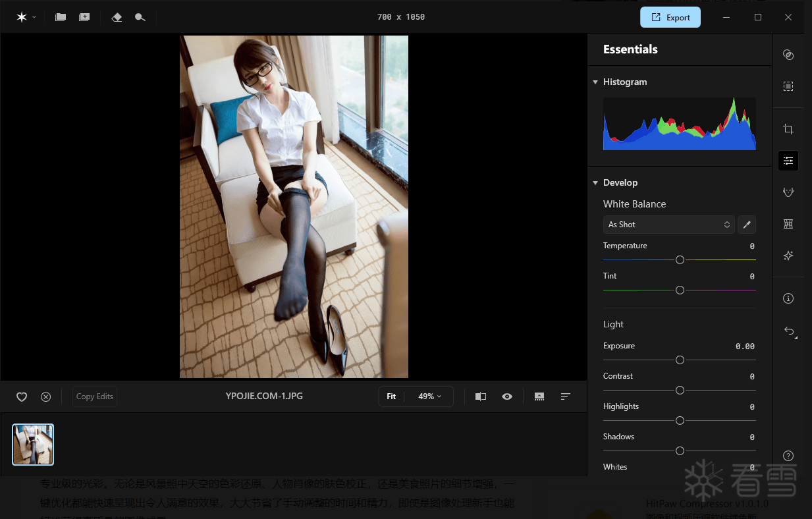This screenshot has height=519, width=812.
Task: Toggle before/after compare view
Action: [481, 396]
